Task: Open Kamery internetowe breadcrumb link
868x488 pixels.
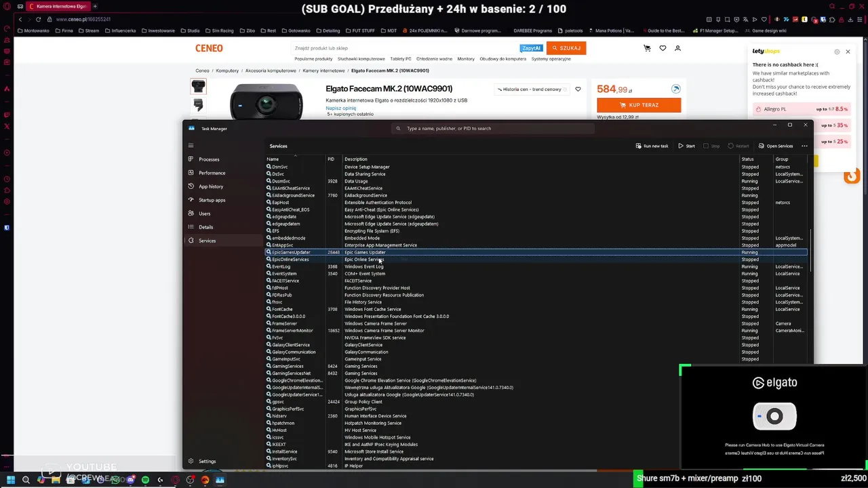Action: [323, 70]
